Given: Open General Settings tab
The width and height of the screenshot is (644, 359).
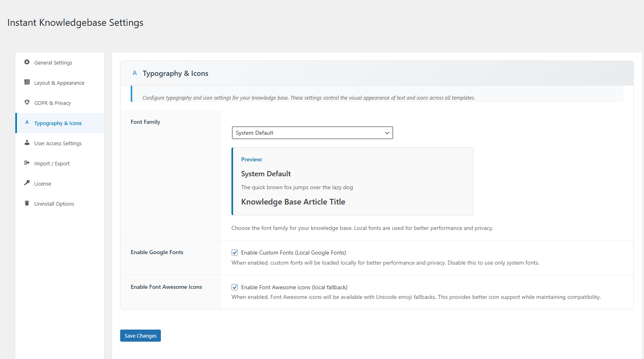Looking at the screenshot, I should tap(60, 63).
